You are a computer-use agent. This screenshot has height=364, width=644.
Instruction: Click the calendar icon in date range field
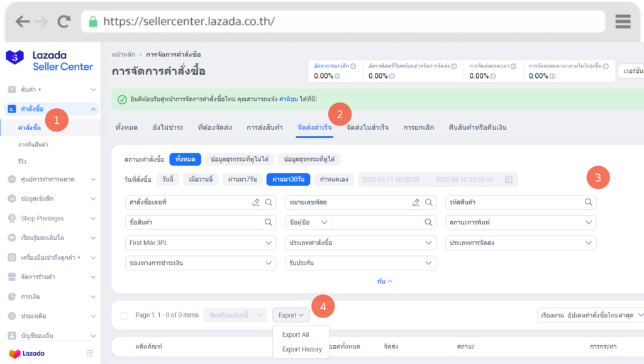pyautogui.click(x=508, y=180)
